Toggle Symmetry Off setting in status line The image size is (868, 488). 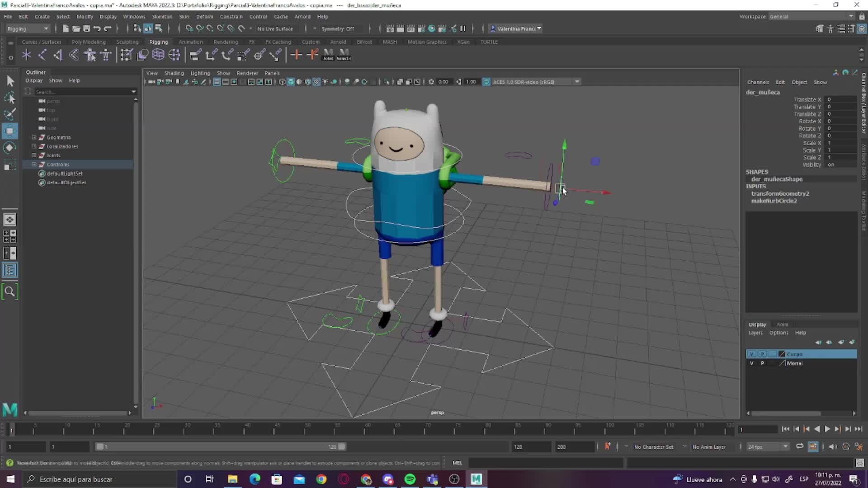(x=338, y=28)
